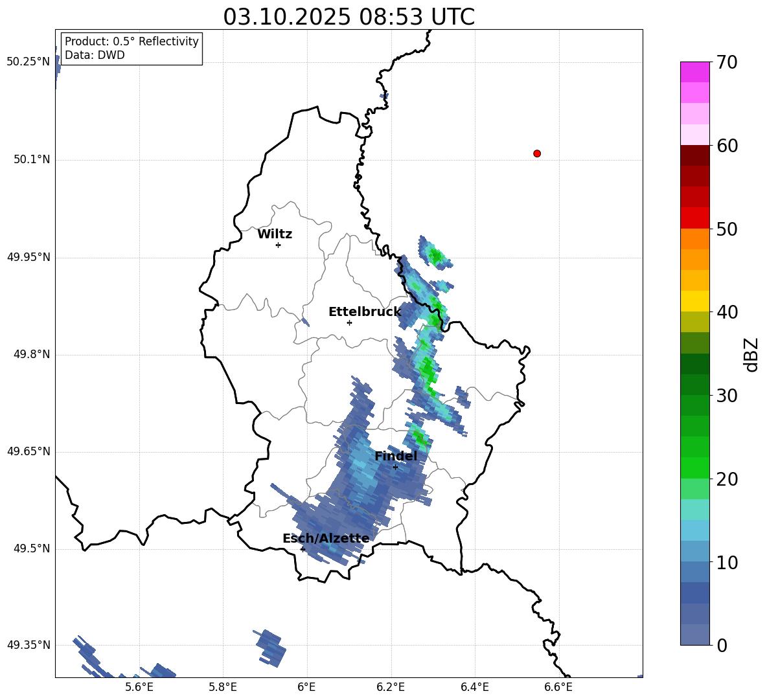Image resolution: width=767 pixels, height=700 pixels.
Task: Click the orange colorbar swatch just below 50
Action: coord(695,239)
